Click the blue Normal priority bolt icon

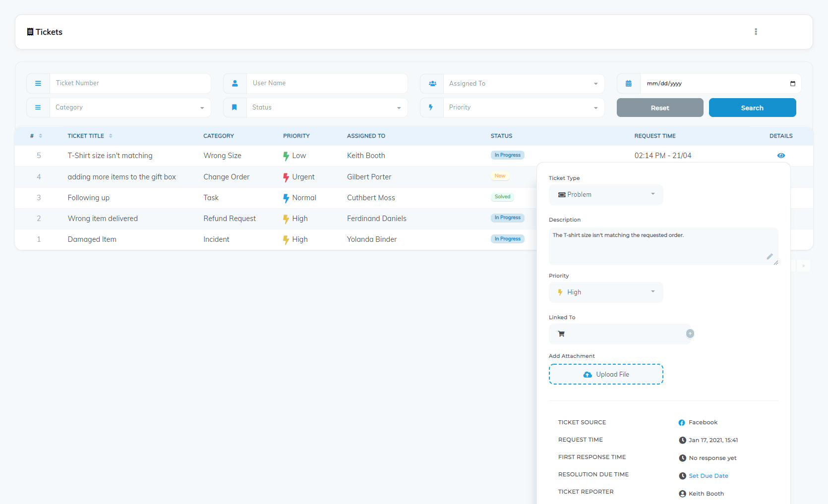286,198
